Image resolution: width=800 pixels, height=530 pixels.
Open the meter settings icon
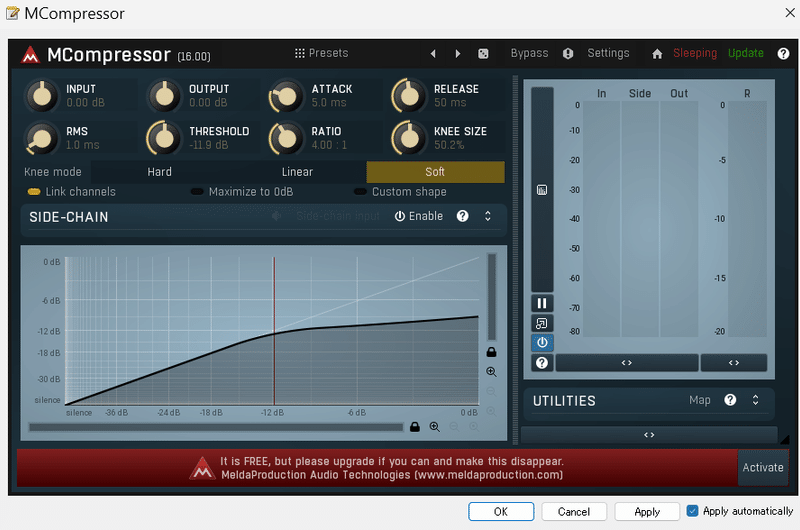(x=542, y=190)
